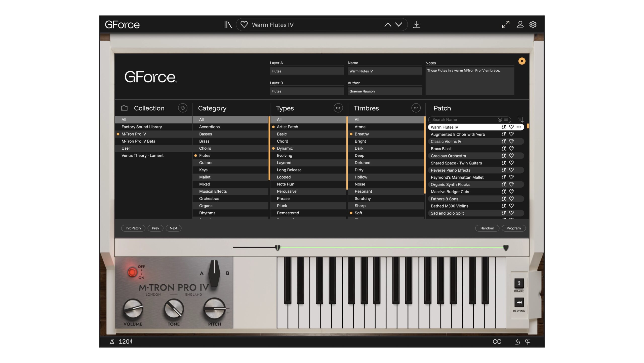Click the Program button
This screenshot has height=363, width=644.
pos(513,228)
